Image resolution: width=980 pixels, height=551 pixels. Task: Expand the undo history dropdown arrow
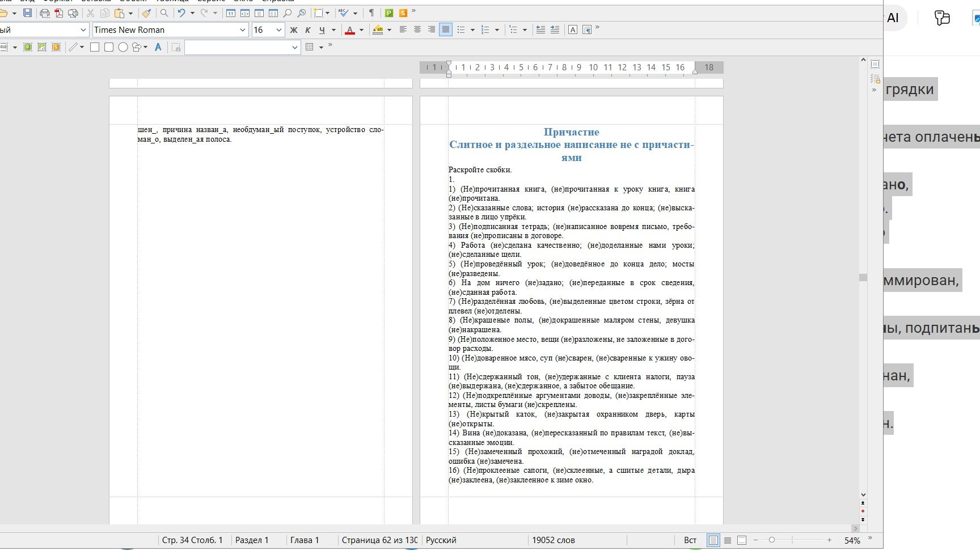192,12
